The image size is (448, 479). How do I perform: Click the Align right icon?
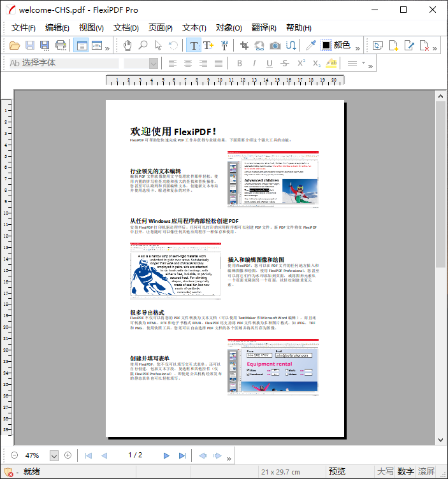click(203, 63)
